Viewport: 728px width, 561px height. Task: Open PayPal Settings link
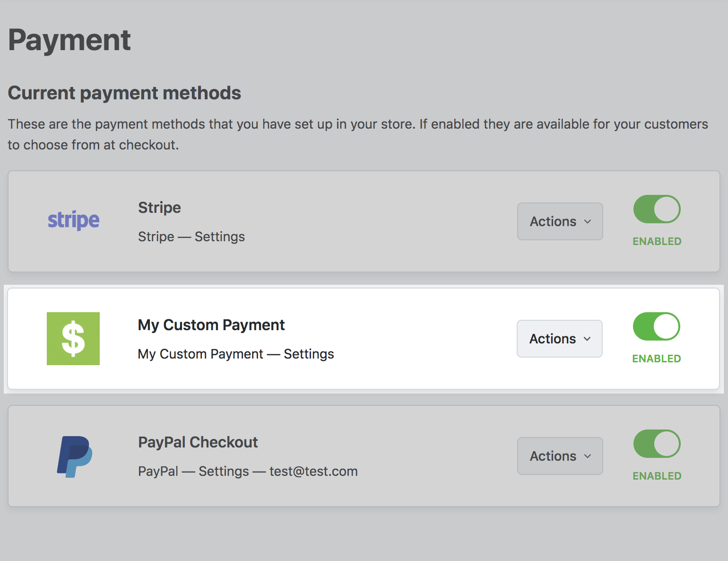coord(224,471)
